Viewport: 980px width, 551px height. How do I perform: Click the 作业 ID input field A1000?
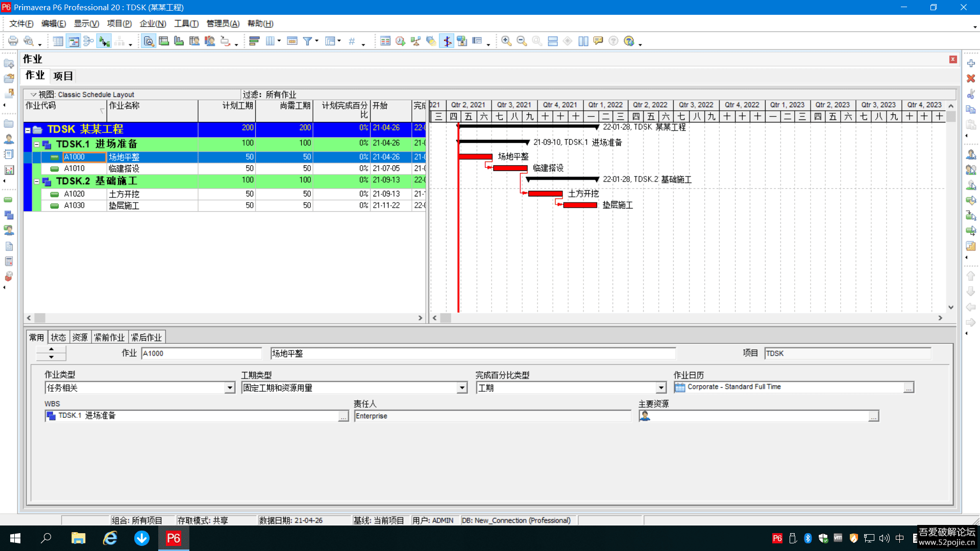201,353
